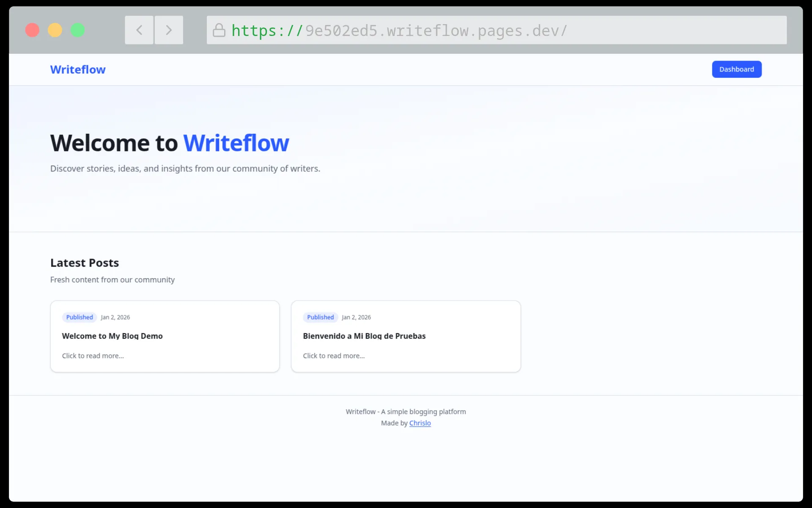This screenshot has width=812, height=508.
Task: Click Click to read more on the first post
Action: (x=93, y=356)
